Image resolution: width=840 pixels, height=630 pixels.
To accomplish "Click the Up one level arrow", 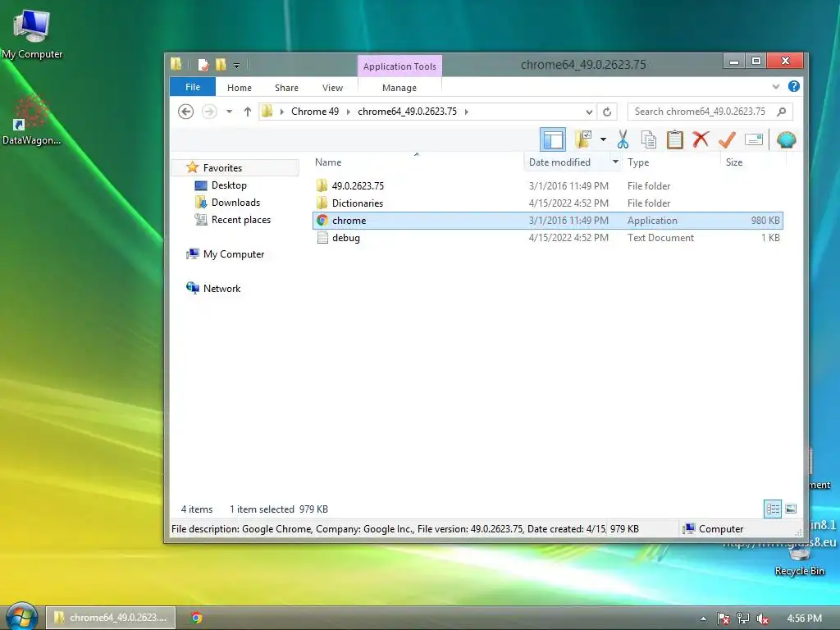I will (x=247, y=112).
